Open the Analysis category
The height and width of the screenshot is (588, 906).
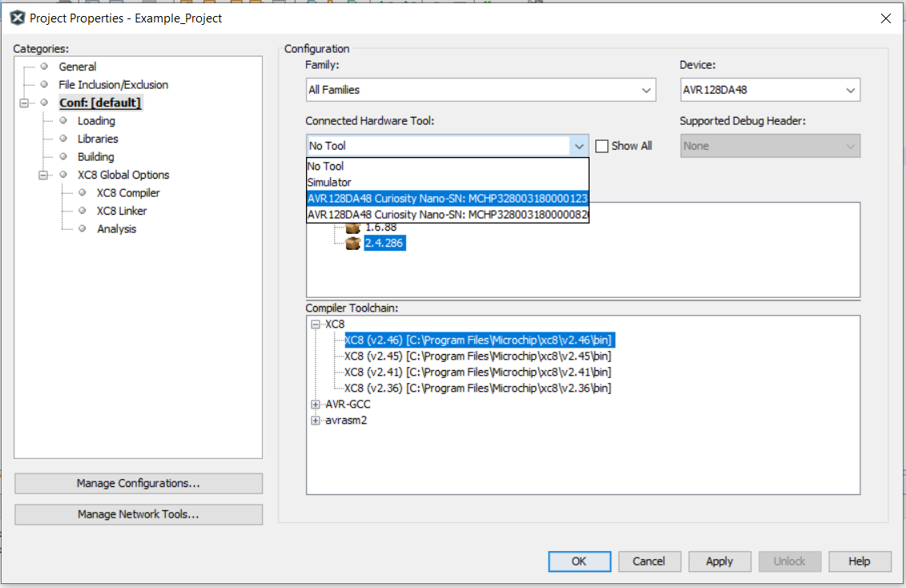pyautogui.click(x=117, y=229)
